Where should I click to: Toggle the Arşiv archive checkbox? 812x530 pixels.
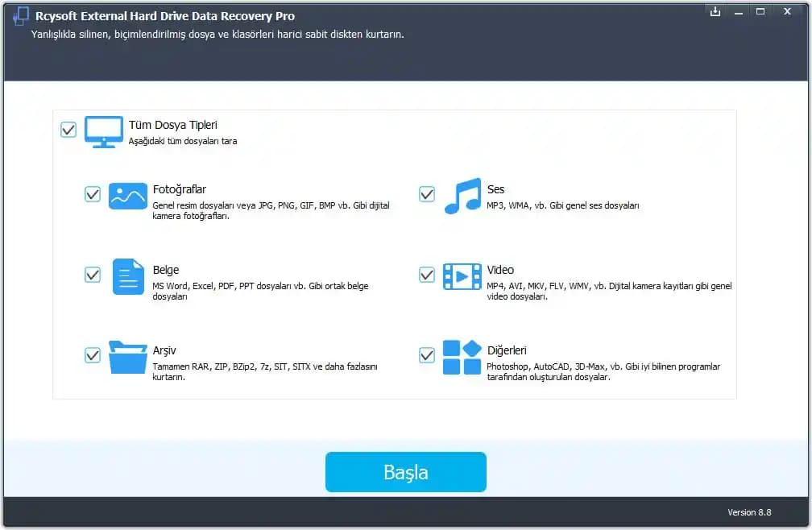coord(93,355)
